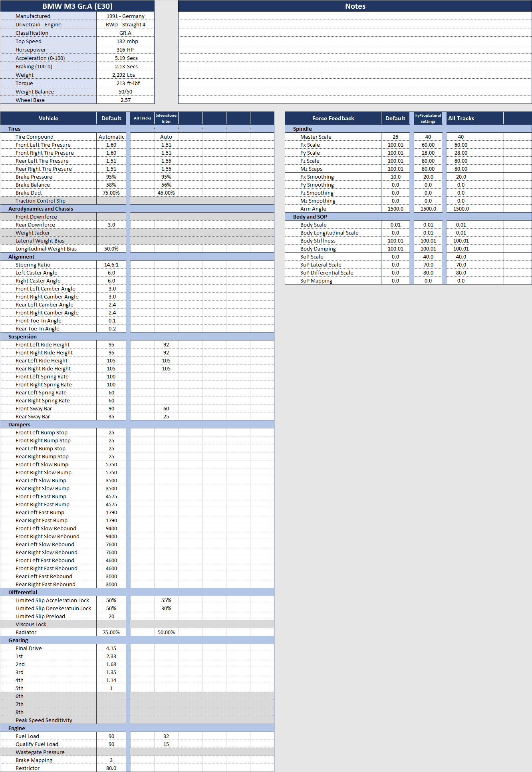Screen dimensions: 532x772
Task: Select the Tire Compound 'Automatic' default cell
Action: (111, 137)
